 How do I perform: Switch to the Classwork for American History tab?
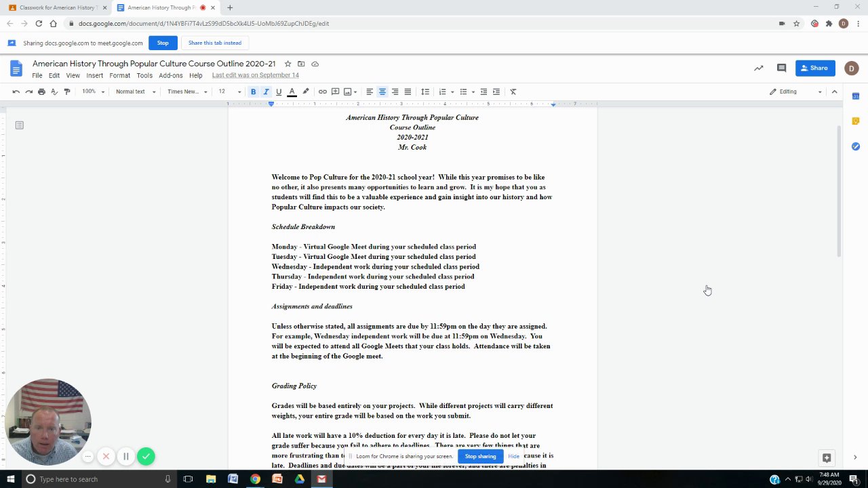(58, 7)
